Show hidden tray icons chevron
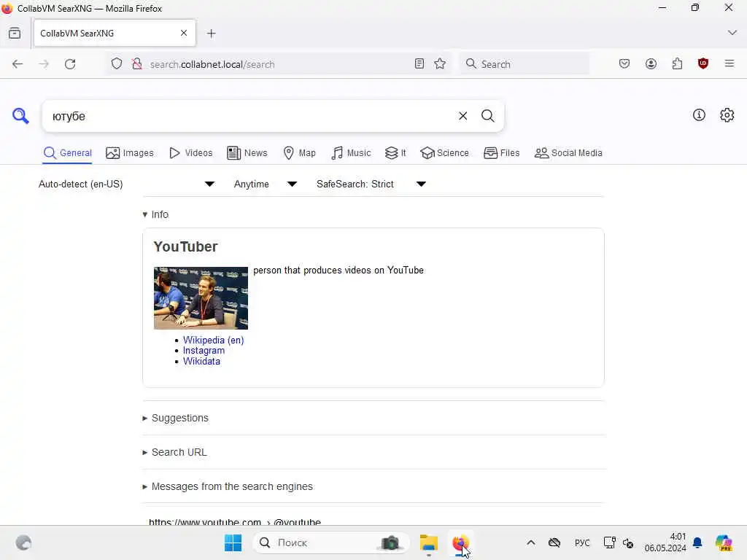Viewport: 747px width, 560px height. click(531, 542)
